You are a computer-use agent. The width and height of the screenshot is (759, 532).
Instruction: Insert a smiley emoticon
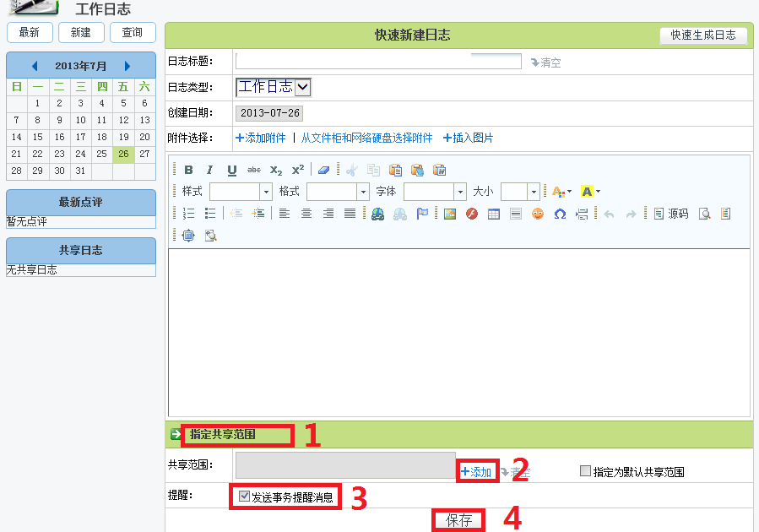pos(538,214)
